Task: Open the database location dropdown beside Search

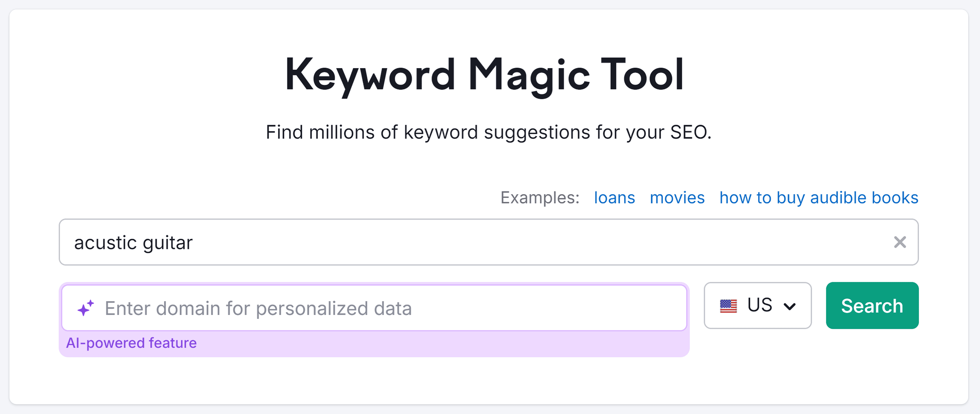Action: pyautogui.click(x=757, y=306)
